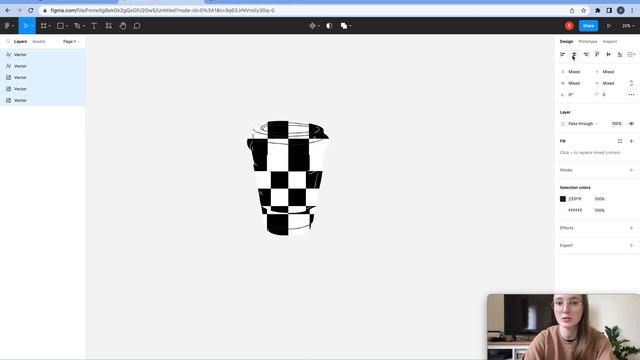Click the Create component icon

[312, 26]
